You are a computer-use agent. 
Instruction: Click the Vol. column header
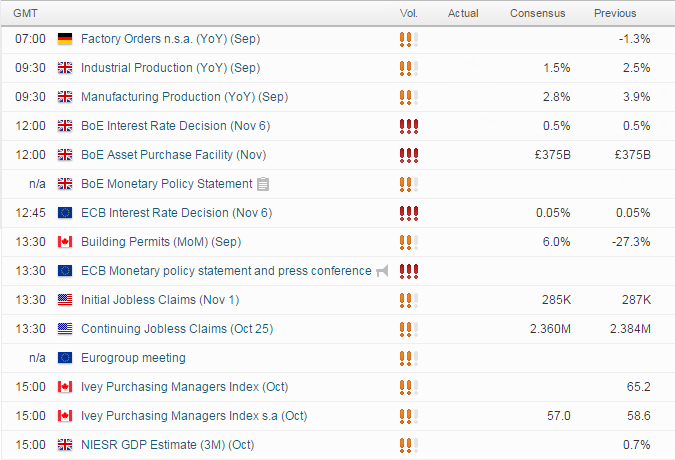(x=409, y=13)
